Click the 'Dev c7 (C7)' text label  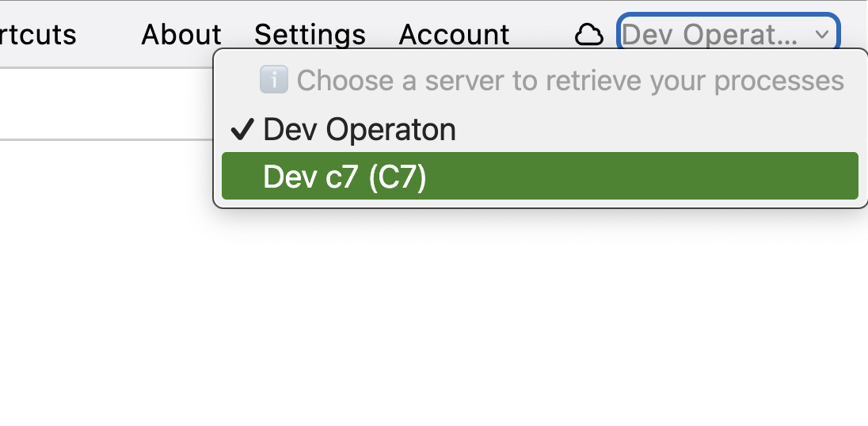click(x=345, y=177)
